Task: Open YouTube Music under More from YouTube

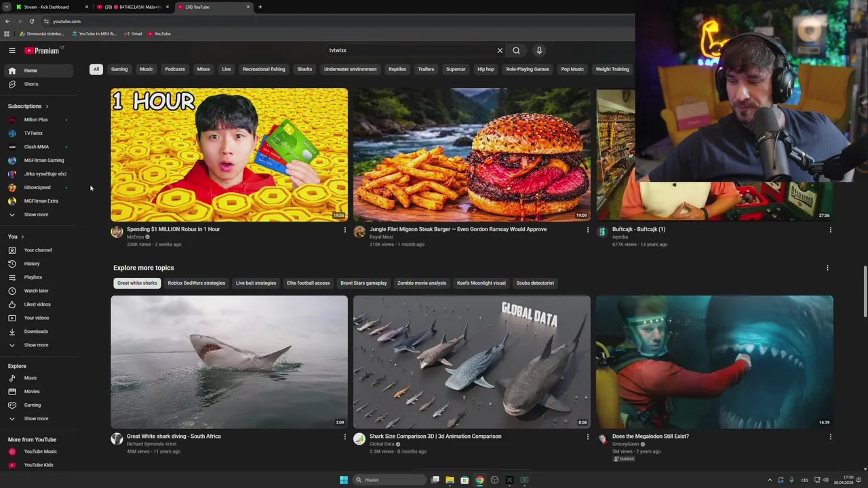Action: (39, 451)
